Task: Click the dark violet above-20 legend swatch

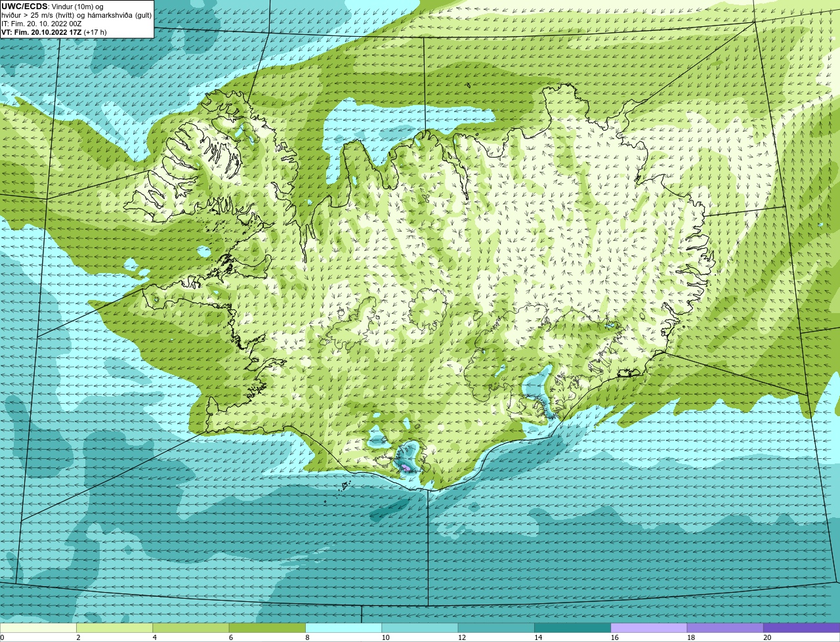Action: (802, 628)
